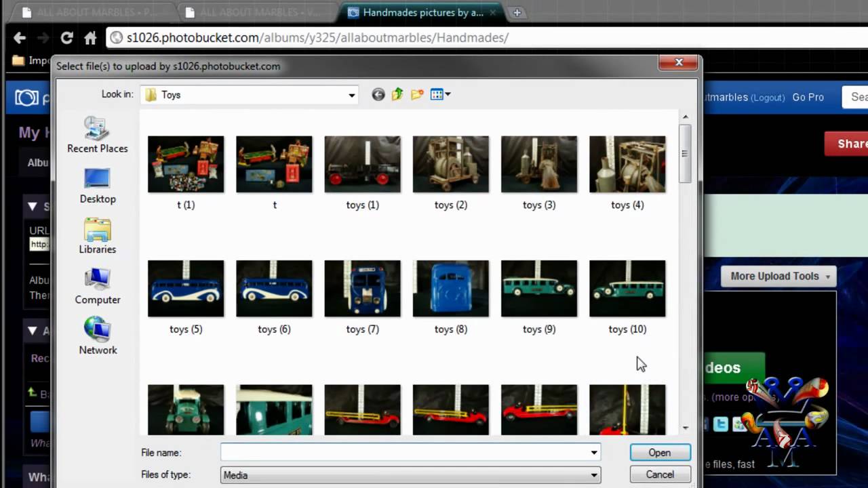This screenshot has height=488, width=868.
Task: Expand the Look in folder dropdown
Action: (x=351, y=95)
